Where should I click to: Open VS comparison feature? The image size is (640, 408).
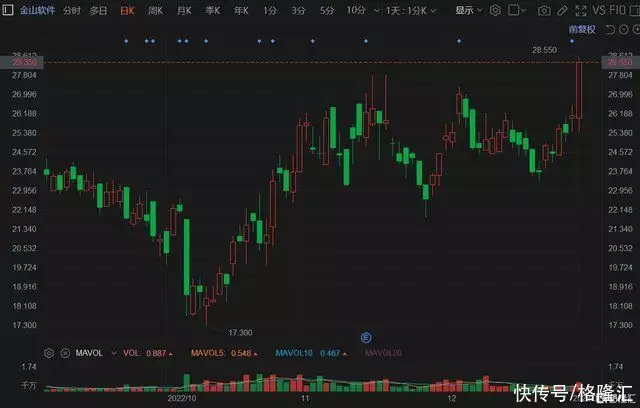tap(599, 10)
